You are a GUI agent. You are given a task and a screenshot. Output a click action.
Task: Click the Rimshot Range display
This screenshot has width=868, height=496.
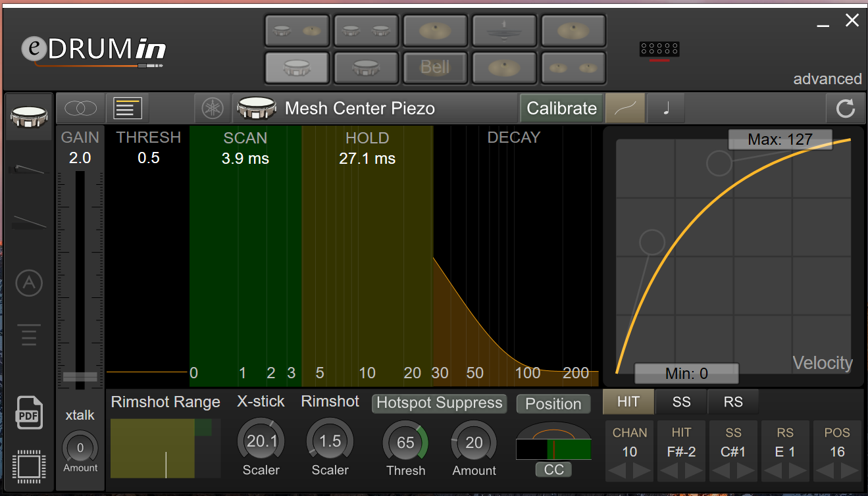pos(166,449)
